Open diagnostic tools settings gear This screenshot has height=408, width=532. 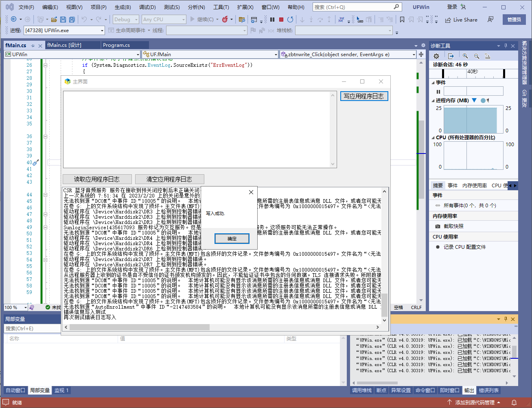[x=436, y=56]
